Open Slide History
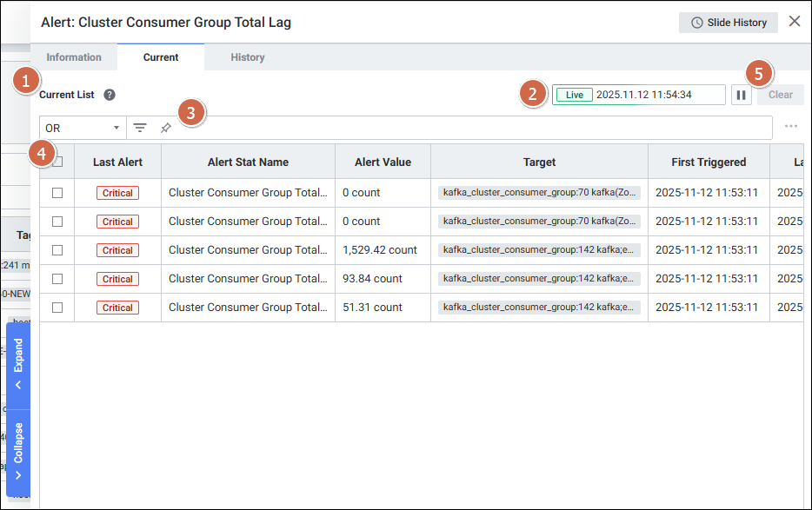Image resolution: width=812 pixels, height=510 pixels. coord(728,23)
